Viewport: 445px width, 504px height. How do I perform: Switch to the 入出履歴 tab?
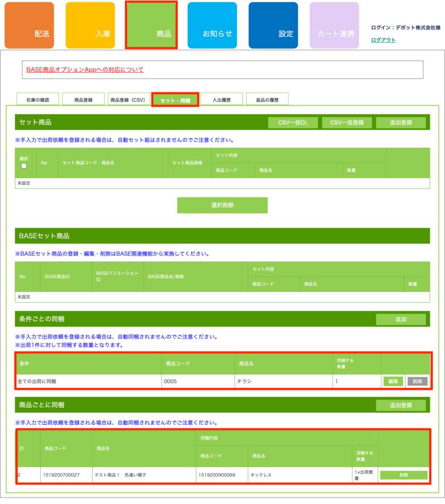click(221, 100)
